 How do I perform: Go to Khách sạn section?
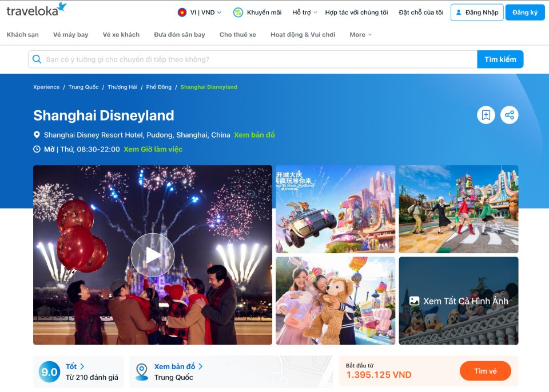point(23,35)
